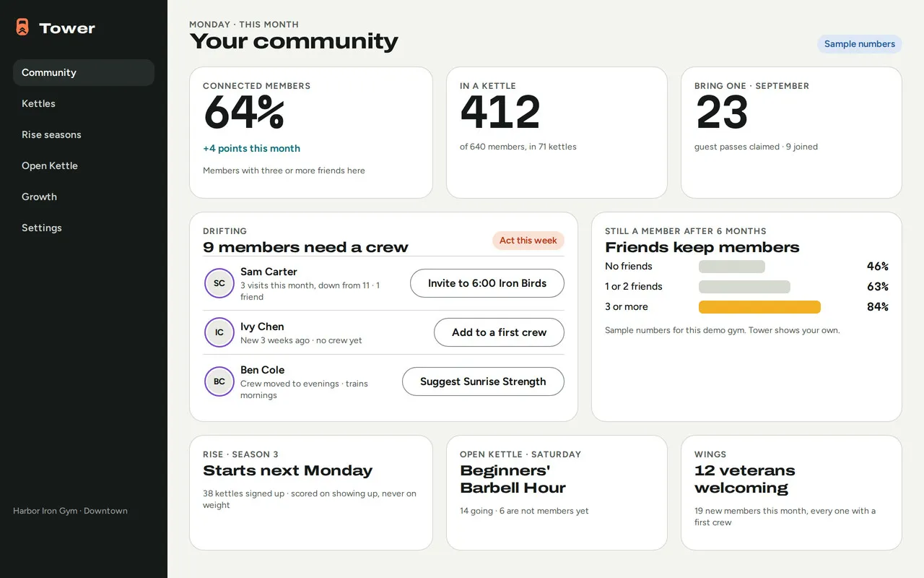Open the Community sidebar page
The image size is (924, 578).
(x=84, y=72)
